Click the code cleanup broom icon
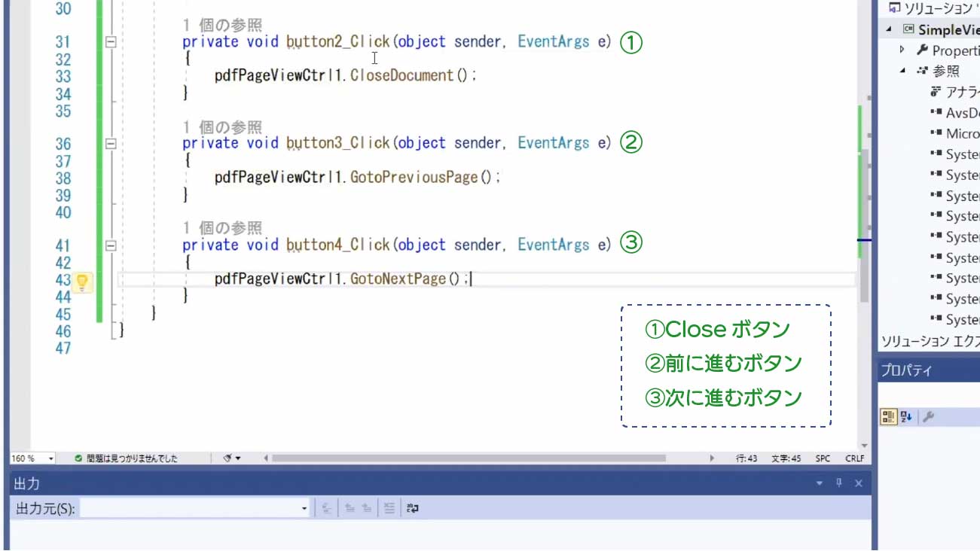This screenshot has height=551, width=980. [227, 458]
